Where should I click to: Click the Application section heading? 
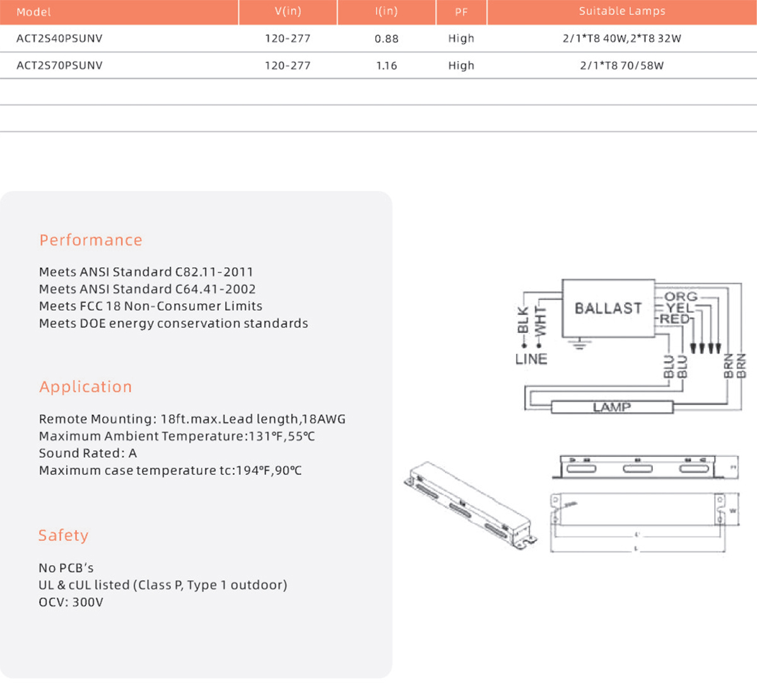click(x=86, y=387)
